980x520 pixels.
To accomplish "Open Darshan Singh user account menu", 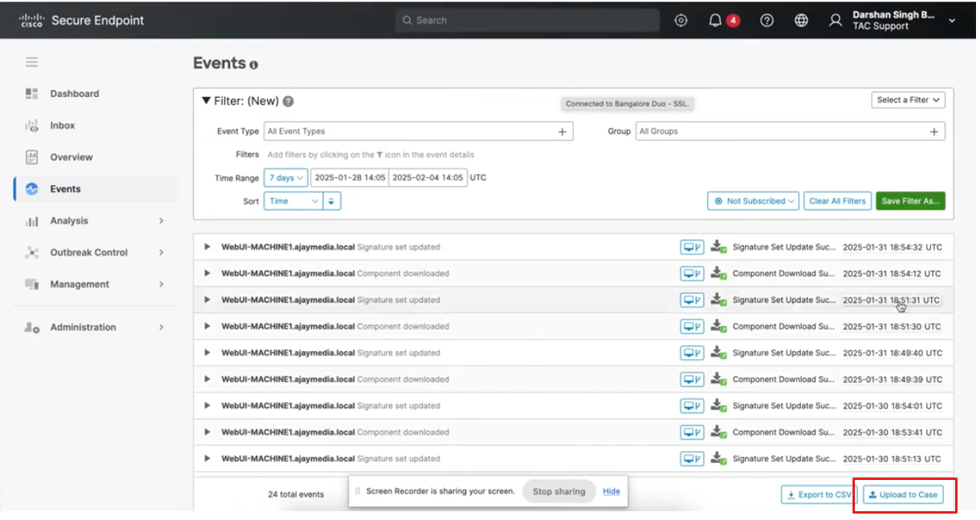I will tap(893, 21).
